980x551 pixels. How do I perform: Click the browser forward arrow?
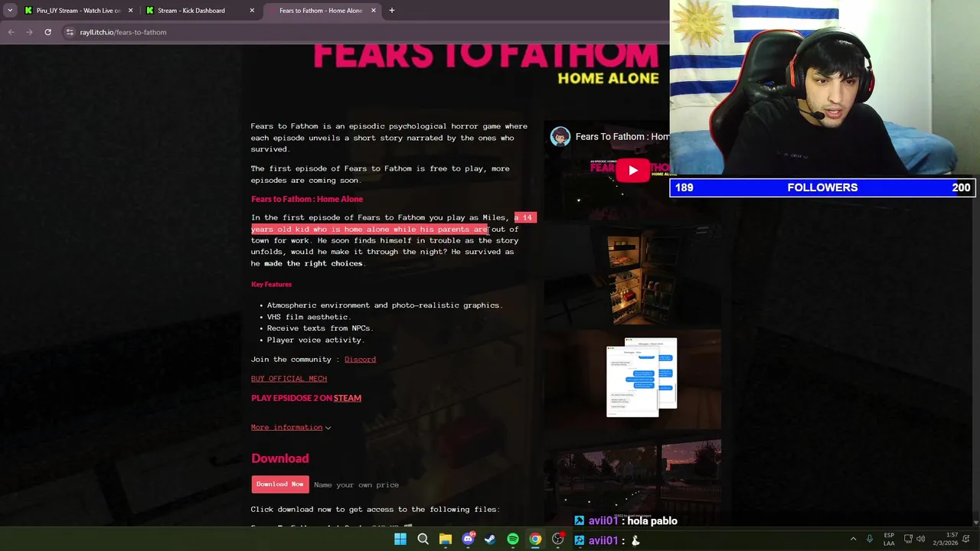pyautogui.click(x=29, y=32)
